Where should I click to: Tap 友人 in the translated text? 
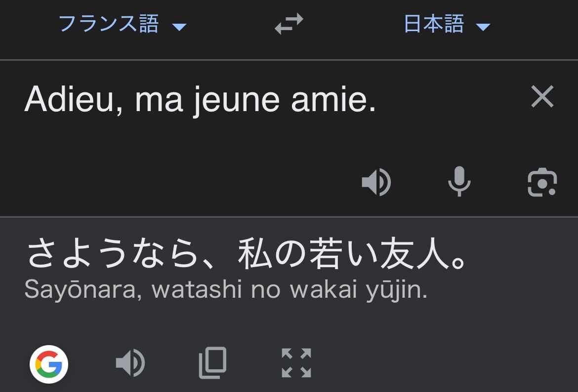413,255
